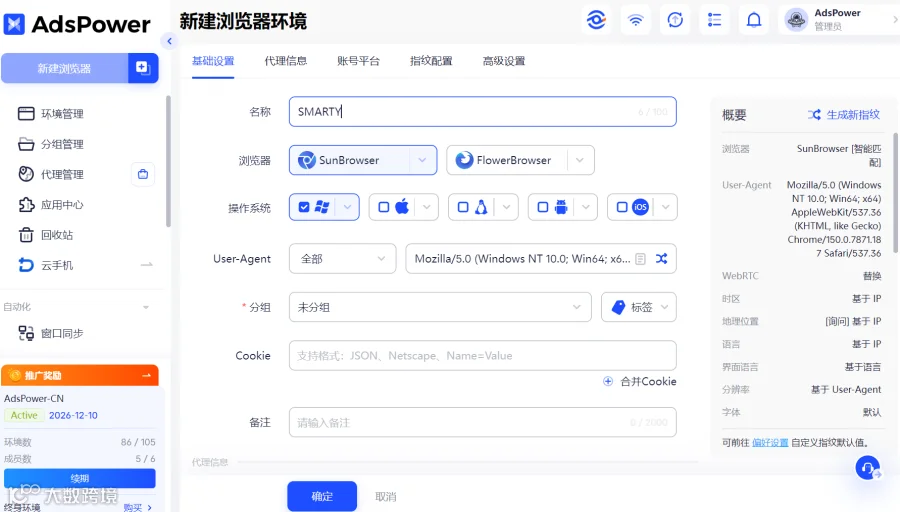The image size is (900, 512).
Task: Click the summary panel scrollbar
Action: (x=895, y=192)
